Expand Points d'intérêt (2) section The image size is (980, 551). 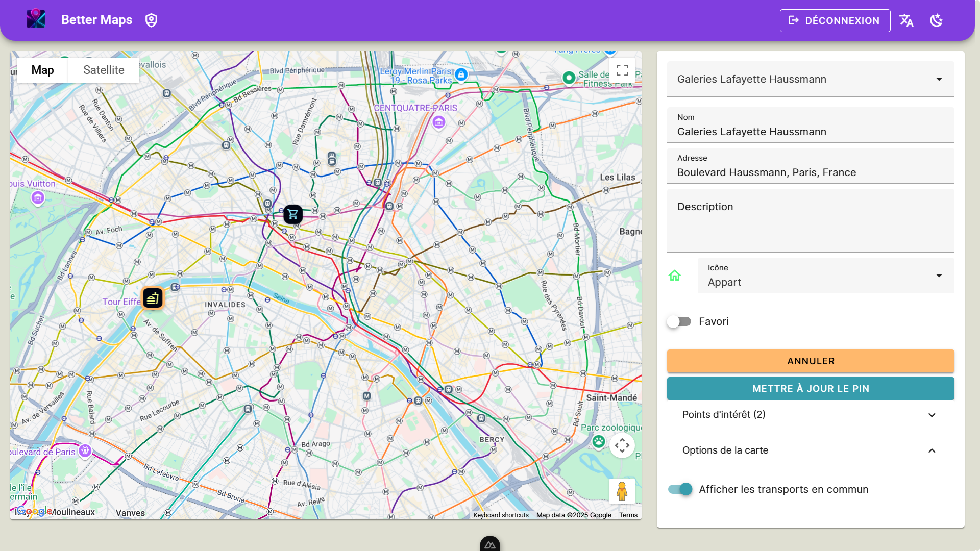tap(810, 415)
